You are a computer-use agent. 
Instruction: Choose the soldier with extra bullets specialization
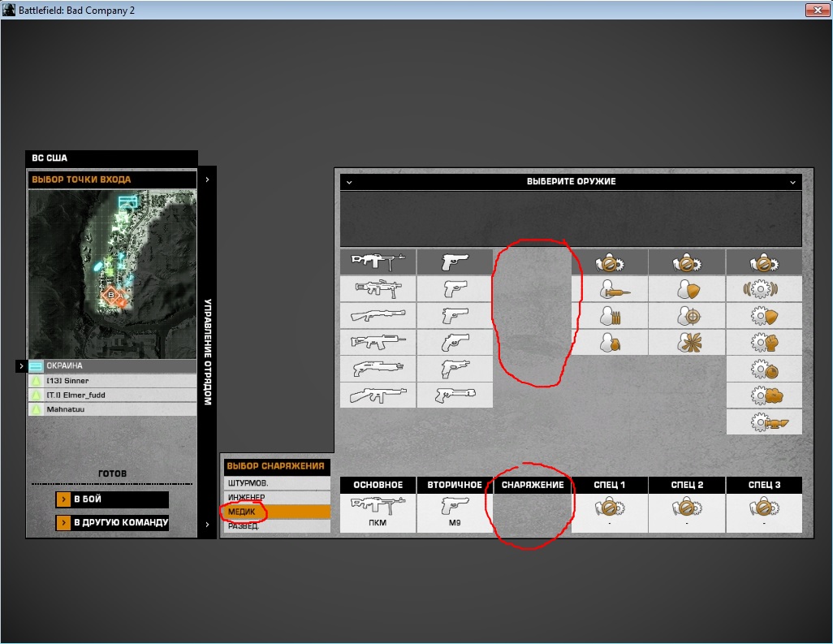click(610, 316)
